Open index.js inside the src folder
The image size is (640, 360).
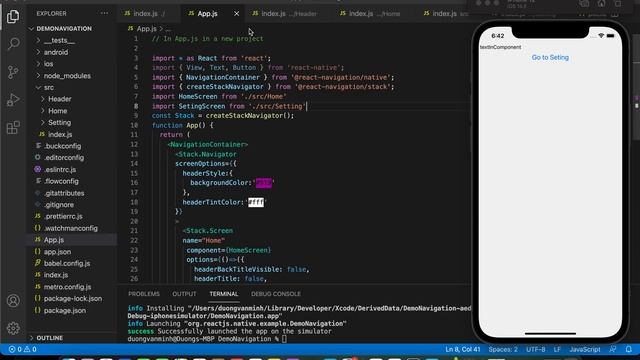[x=60, y=134]
